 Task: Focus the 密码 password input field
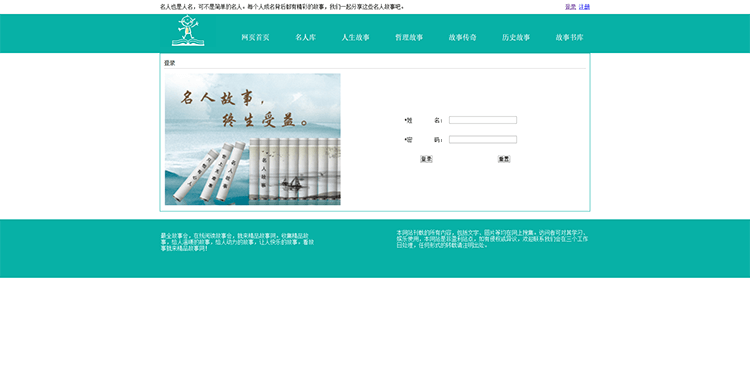(x=483, y=139)
